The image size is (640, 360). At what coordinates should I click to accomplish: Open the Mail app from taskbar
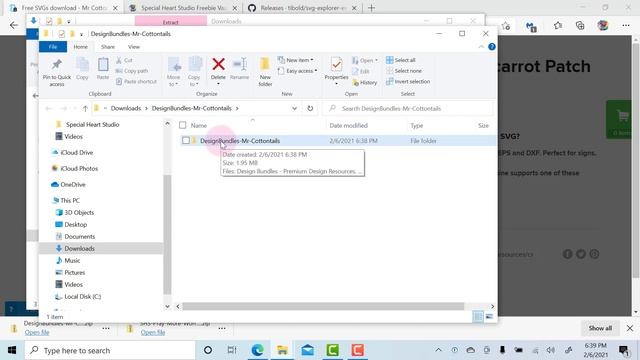307,350
